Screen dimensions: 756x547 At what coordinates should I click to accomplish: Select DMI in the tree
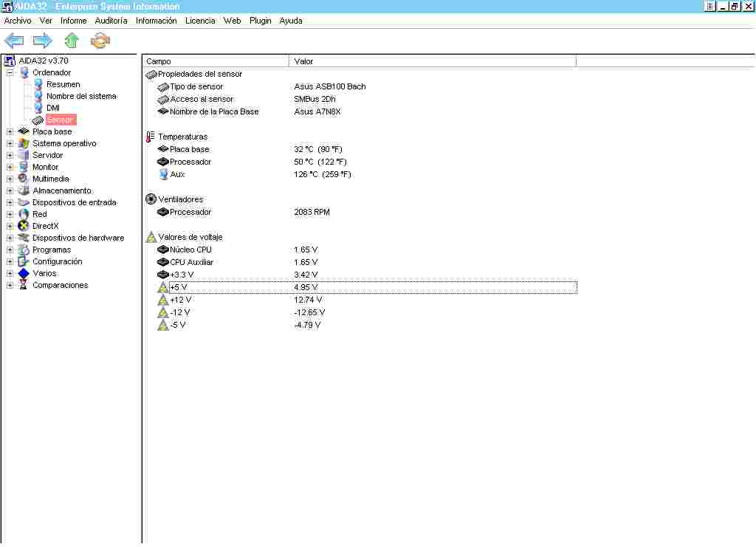(x=53, y=108)
